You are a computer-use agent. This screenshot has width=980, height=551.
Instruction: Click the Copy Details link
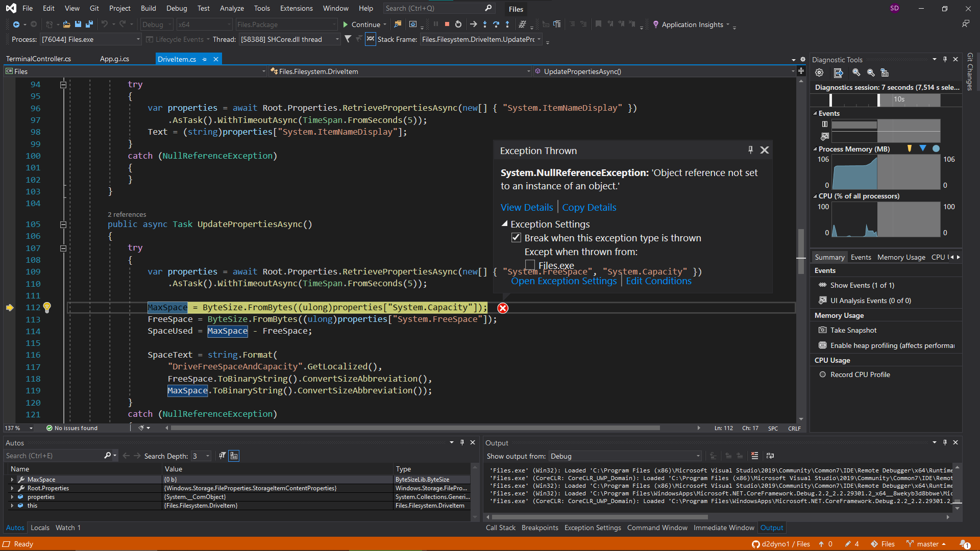(589, 208)
